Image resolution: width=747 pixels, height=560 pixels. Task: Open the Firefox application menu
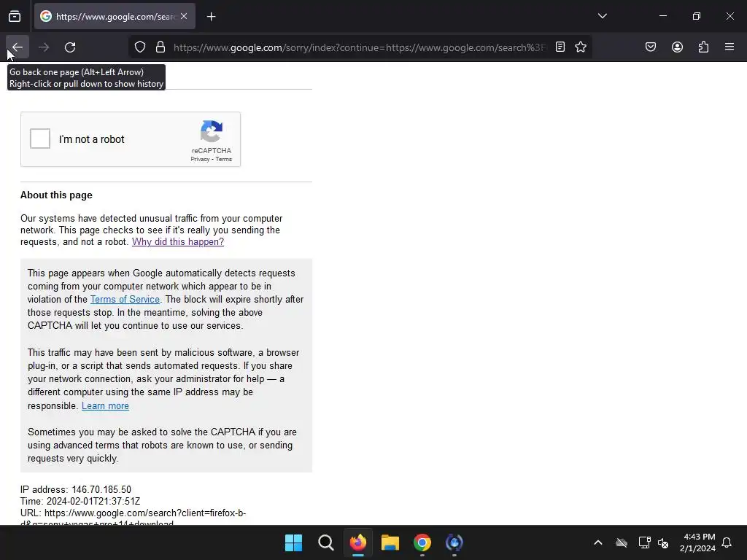pos(729,47)
